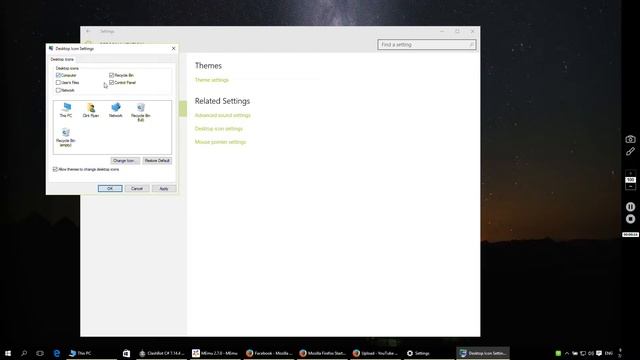Click the search magnifier in Settings search box
Image resolution: width=640 pixels, height=360 pixels.
[471, 44]
